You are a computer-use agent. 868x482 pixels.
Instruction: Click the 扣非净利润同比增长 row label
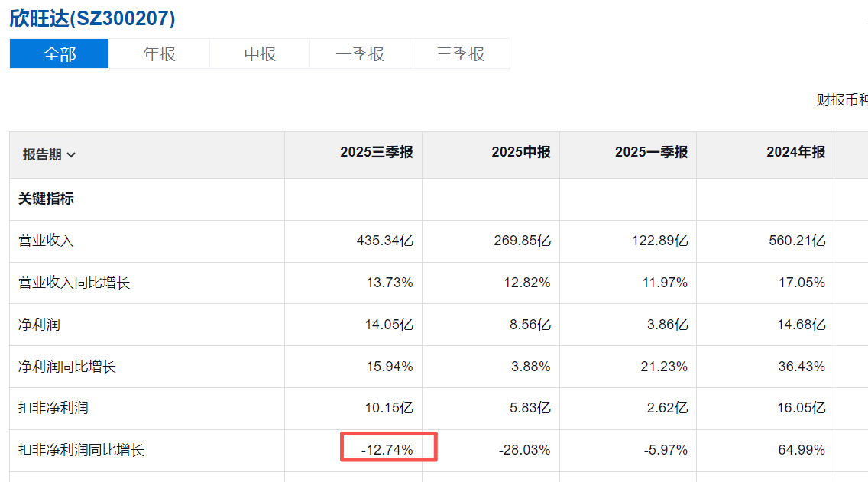[x=82, y=450]
